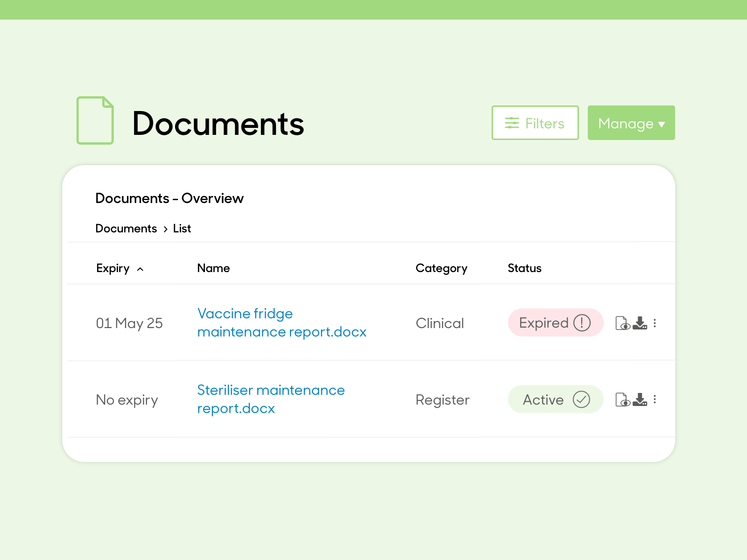
Task: Preview the Vaccine fridge maintenance report
Action: [623, 323]
